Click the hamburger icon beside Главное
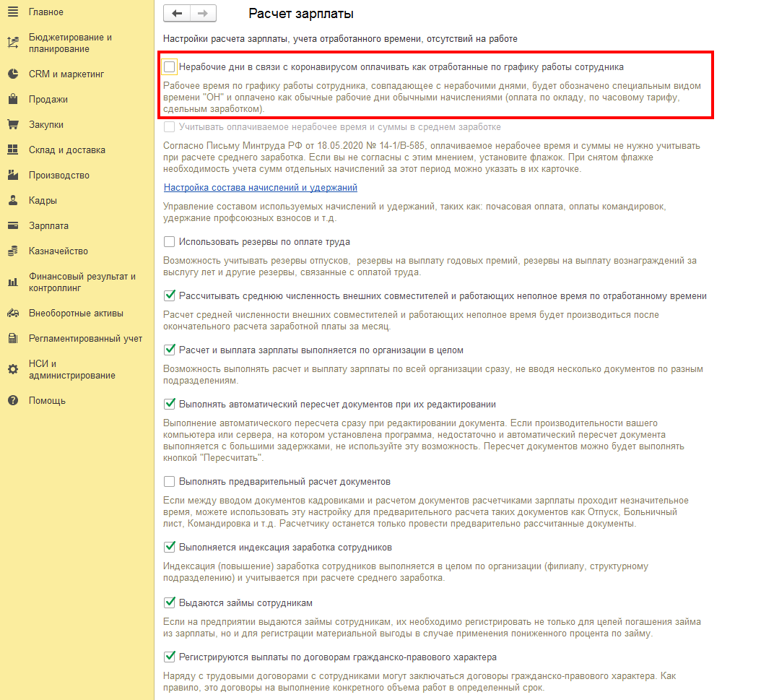Viewport: 761px width, 700px height. [x=13, y=12]
